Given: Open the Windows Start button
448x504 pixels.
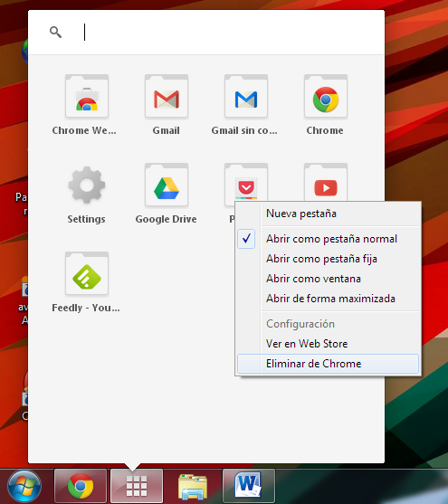Looking at the screenshot, I should [24, 487].
